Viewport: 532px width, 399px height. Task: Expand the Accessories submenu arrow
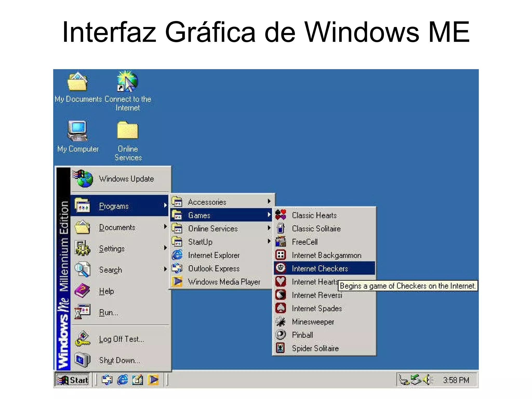point(269,201)
